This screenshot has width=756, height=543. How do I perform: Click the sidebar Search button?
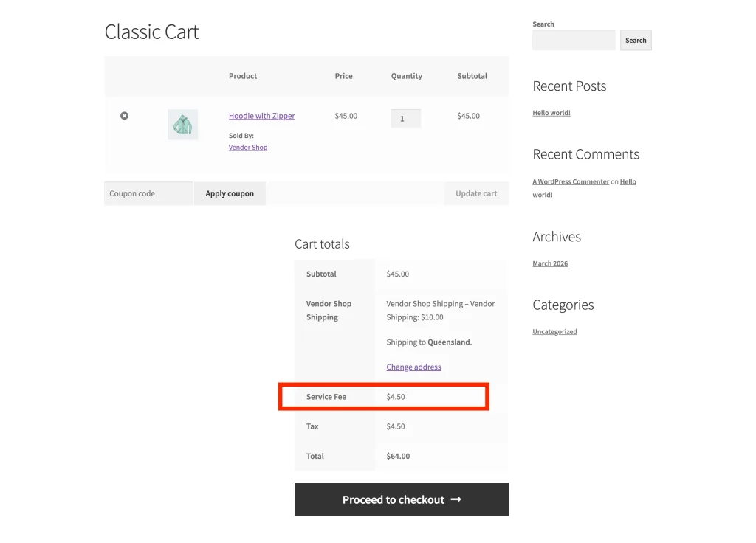pyautogui.click(x=636, y=40)
